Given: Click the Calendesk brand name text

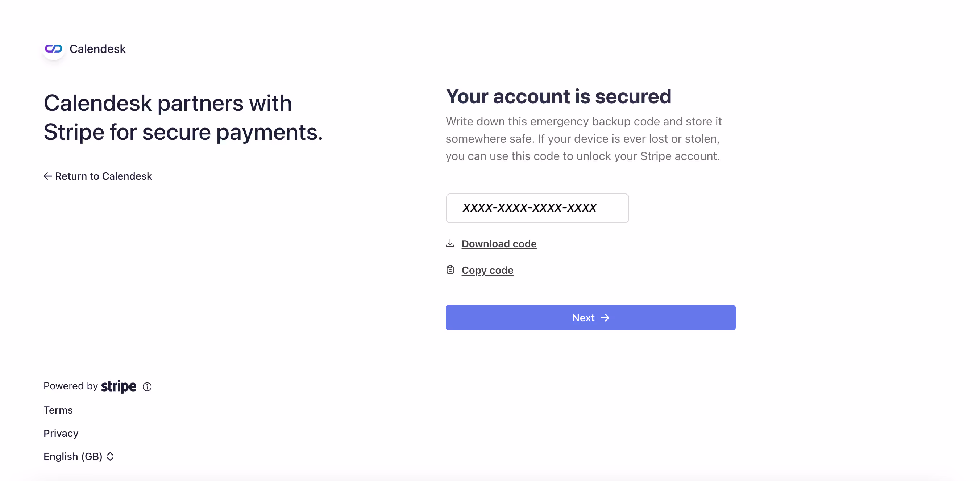Looking at the screenshot, I should [97, 49].
